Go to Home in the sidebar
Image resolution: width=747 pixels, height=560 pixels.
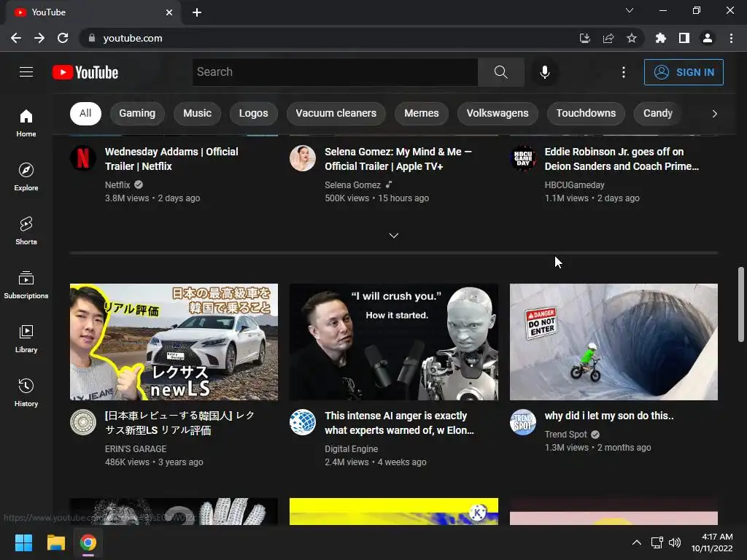point(26,122)
